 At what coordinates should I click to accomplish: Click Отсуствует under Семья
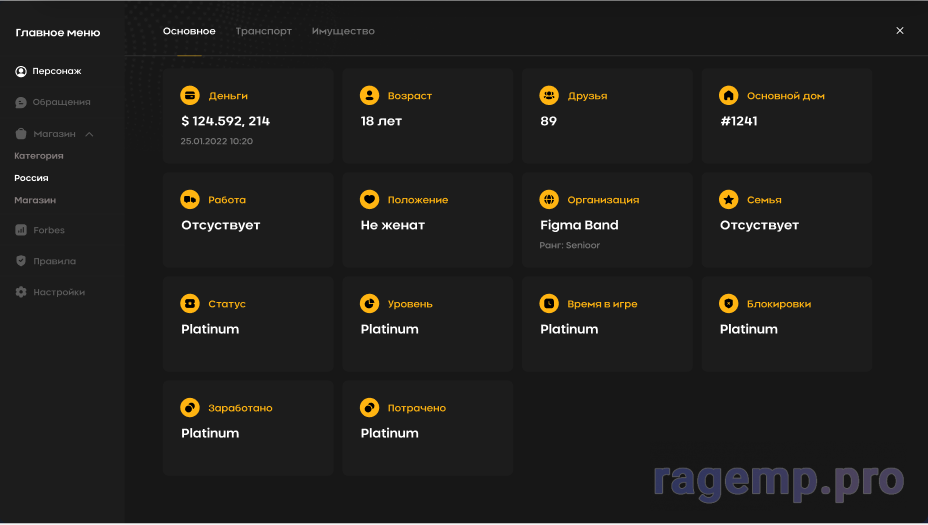(759, 226)
